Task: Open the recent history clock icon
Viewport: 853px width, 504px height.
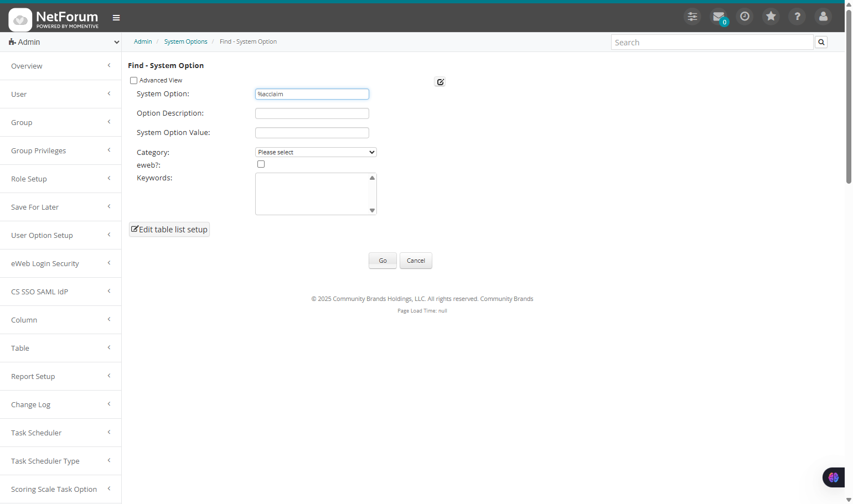Action: click(x=745, y=17)
